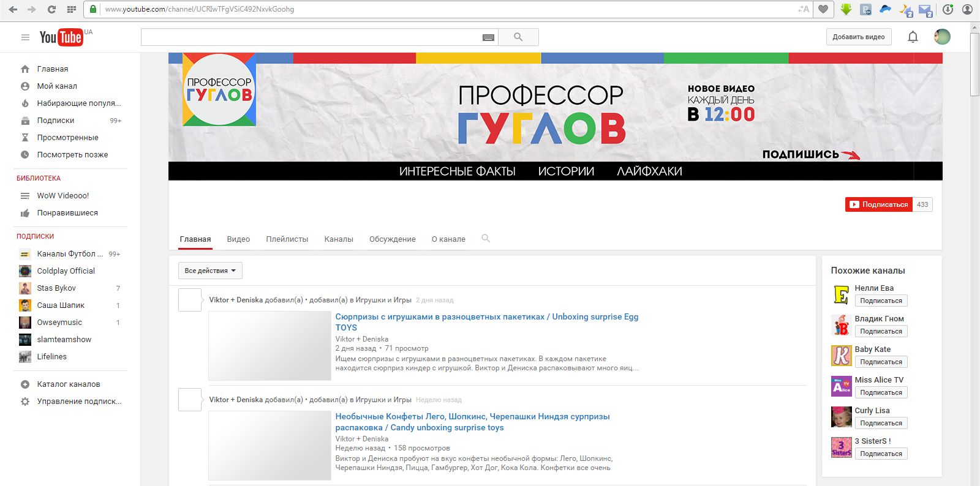Click the page scrollbar up arrow
980x486 pixels.
tap(975, 28)
